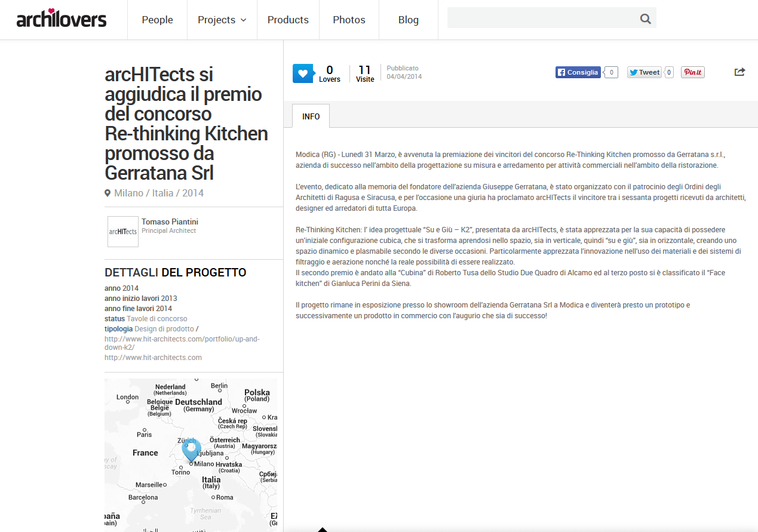Click the 2014 year link in subtitle
The image size is (758, 532).
pos(193,193)
